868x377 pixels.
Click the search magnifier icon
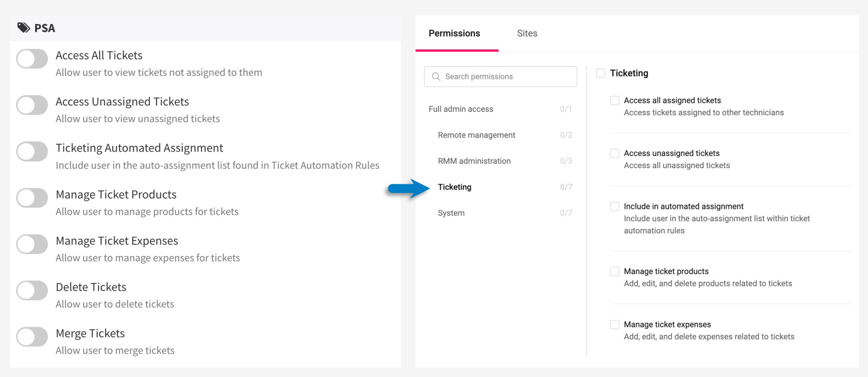pyautogui.click(x=436, y=77)
